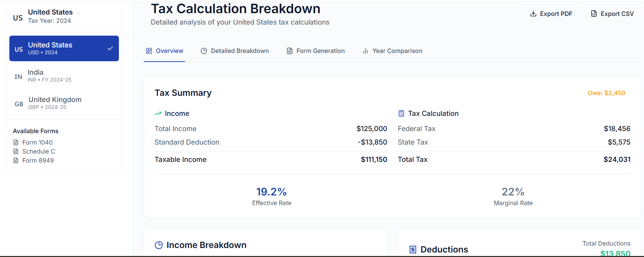Viewport: 644px width, 257px height.
Task: Click the Form Generation document icon
Action: (x=290, y=51)
